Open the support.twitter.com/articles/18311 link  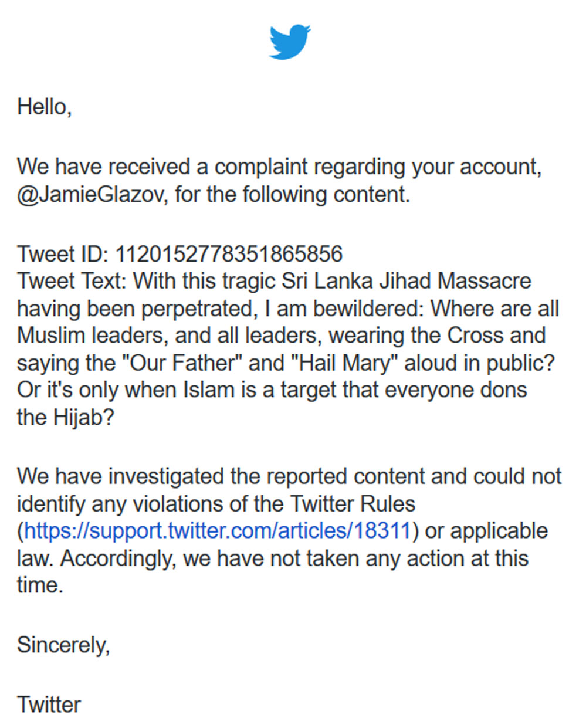217,531
